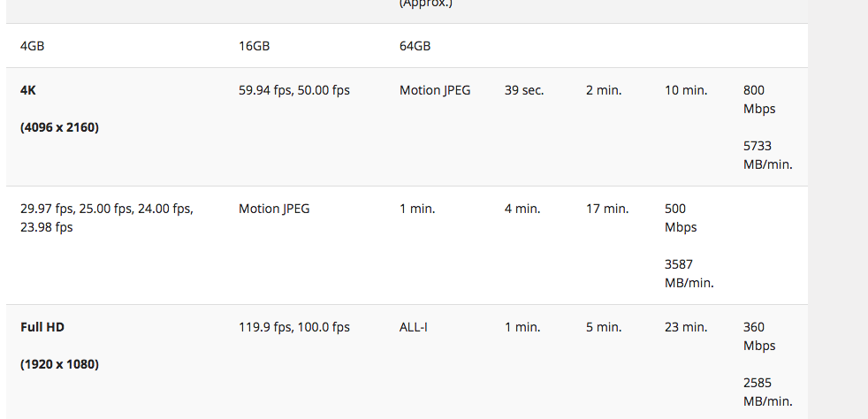Click the bold Full HD row heading

(42, 327)
